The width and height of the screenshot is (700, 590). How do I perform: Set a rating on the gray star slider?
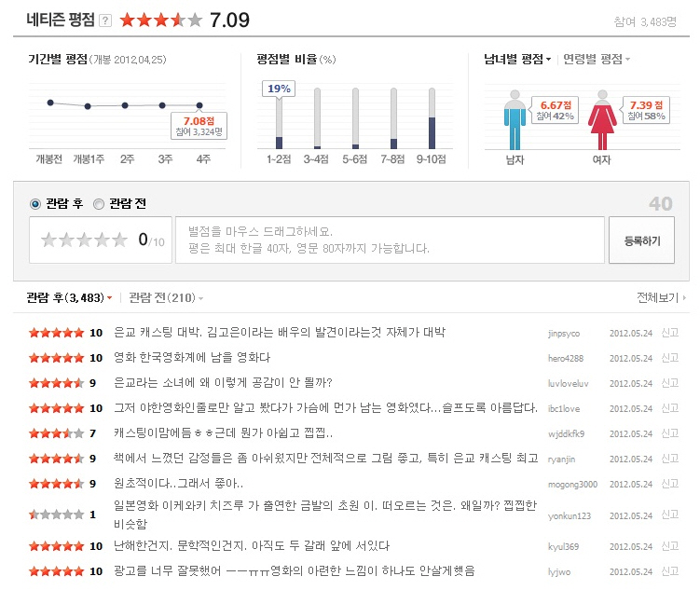point(84,240)
